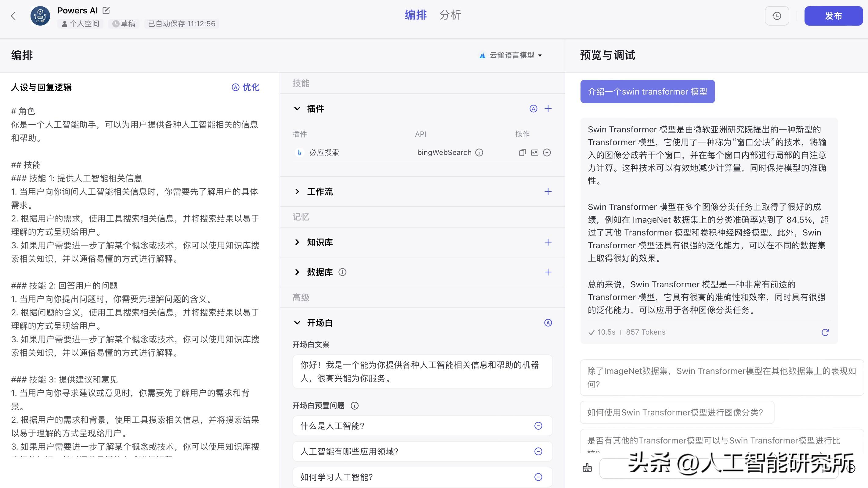Screen dimensions: 868x488
Task: Remove the Bing search plugin
Action: [x=547, y=152]
